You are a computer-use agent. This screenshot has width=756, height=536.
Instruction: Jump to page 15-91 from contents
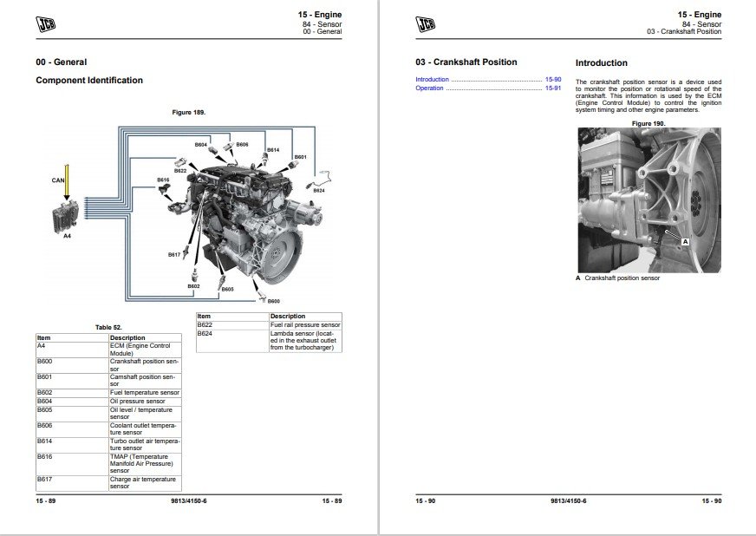pos(552,88)
